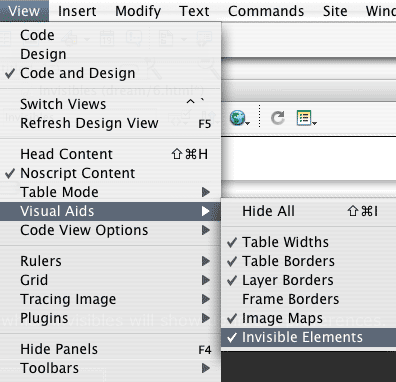
Task: Select Refresh Design View menu item
Action: pyautogui.click(x=110, y=123)
